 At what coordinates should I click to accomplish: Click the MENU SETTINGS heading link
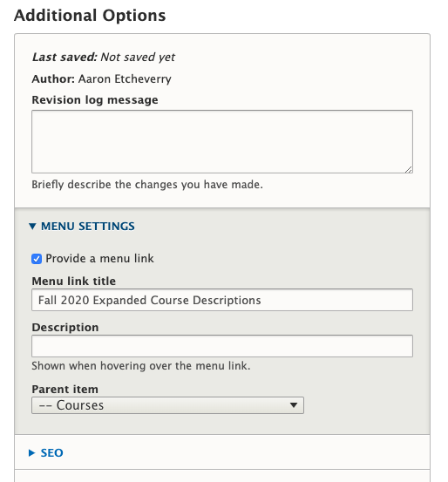coord(88,227)
